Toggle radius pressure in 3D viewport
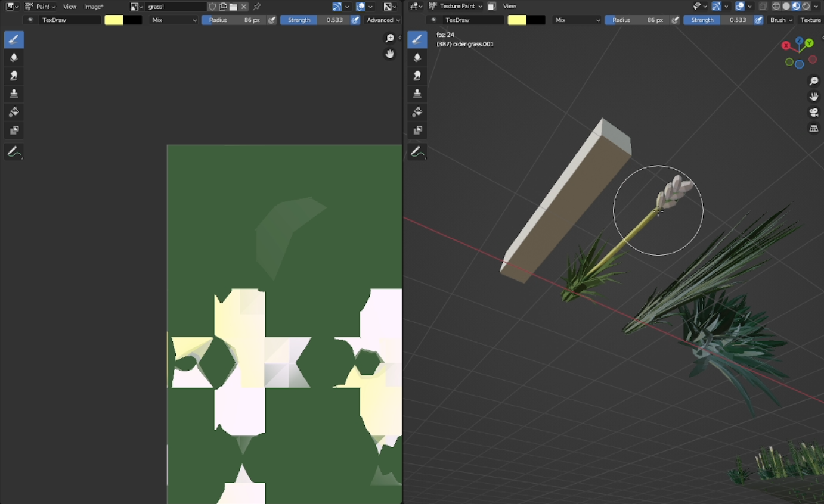 [676, 20]
